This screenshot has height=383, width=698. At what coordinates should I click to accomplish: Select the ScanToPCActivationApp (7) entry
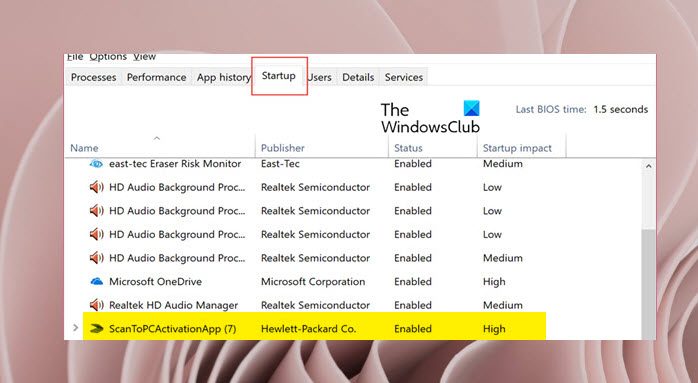click(x=173, y=329)
